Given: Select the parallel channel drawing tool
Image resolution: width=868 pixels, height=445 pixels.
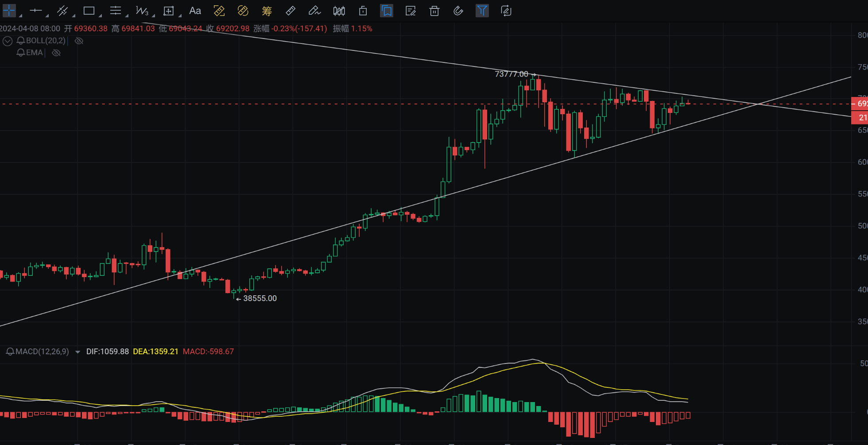Looking at the screenshot, I should (x=62, y=11).
